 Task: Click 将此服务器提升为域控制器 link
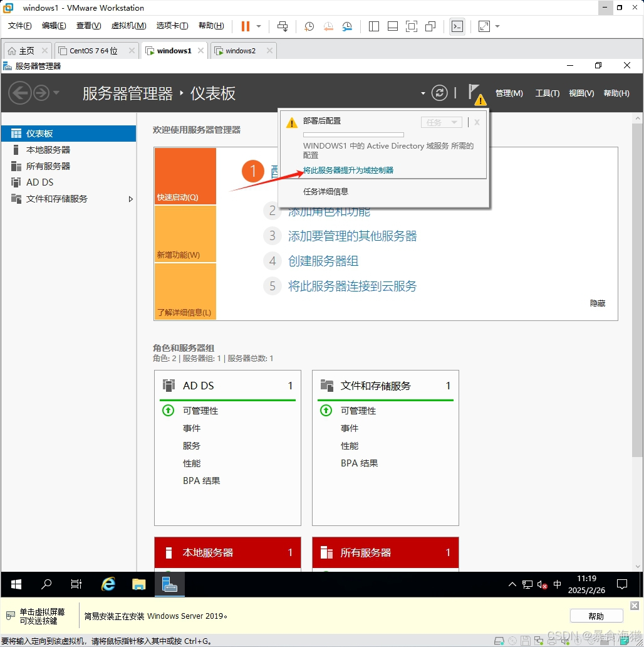[348, 170]
